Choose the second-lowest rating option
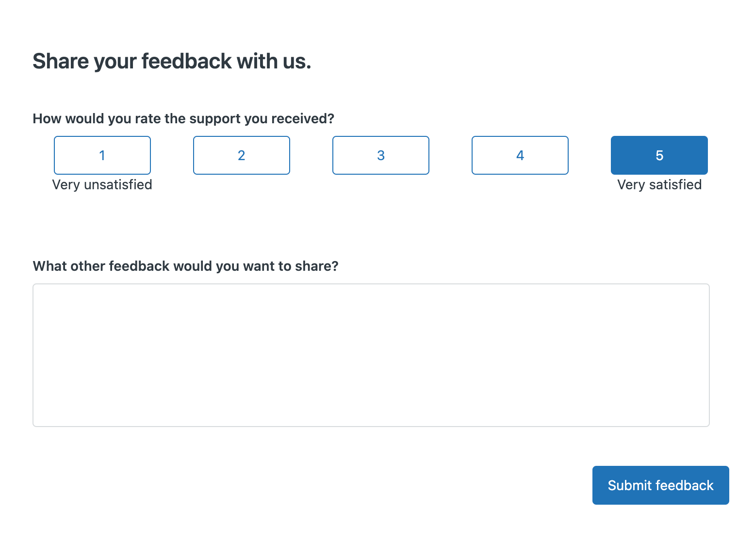This screenshot has width=754, height=560. tap(242, 155)
